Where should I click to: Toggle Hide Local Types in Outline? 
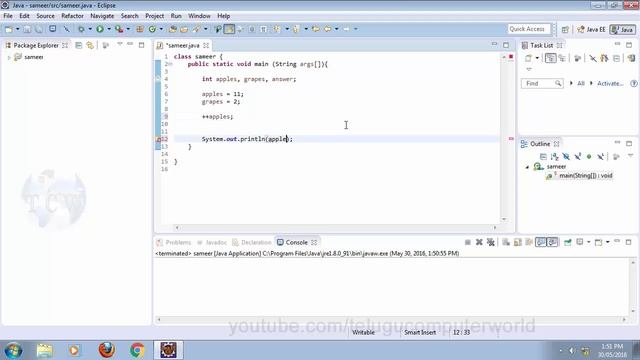(600, 157)
